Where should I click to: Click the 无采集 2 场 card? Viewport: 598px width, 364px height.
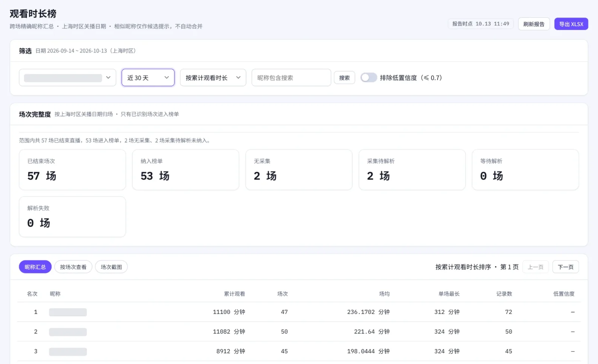[299, 170]
